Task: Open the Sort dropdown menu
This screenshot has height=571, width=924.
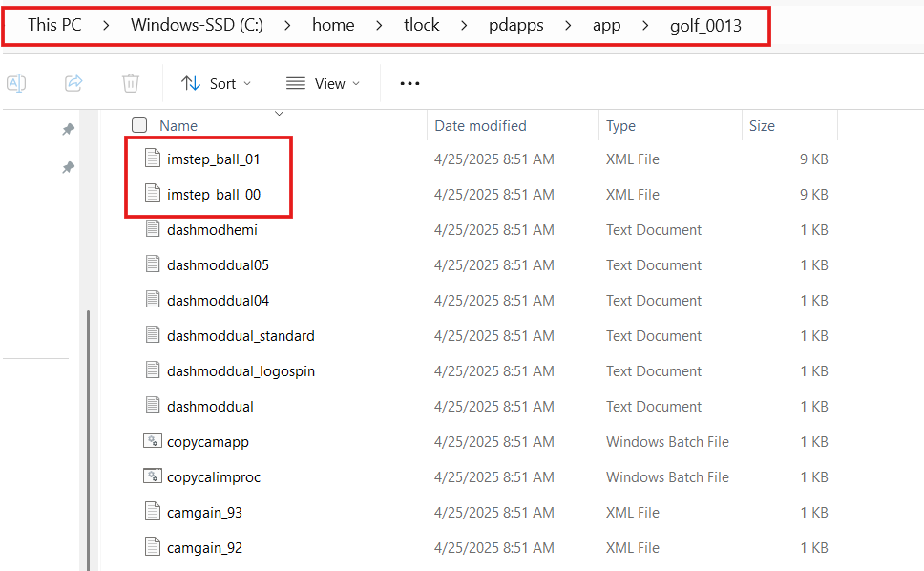Action: pyautogui.click(x=216, y=84)
